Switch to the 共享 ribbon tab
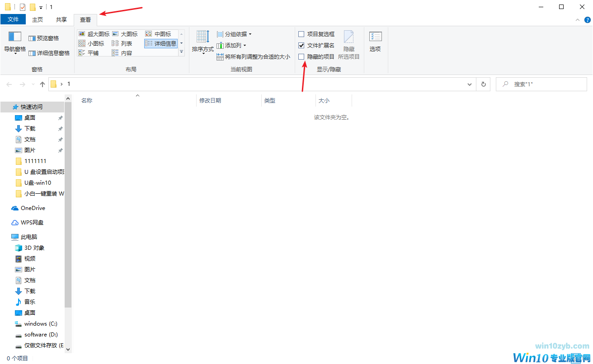Viewport: 593px width, 364px height. [61, 19]
